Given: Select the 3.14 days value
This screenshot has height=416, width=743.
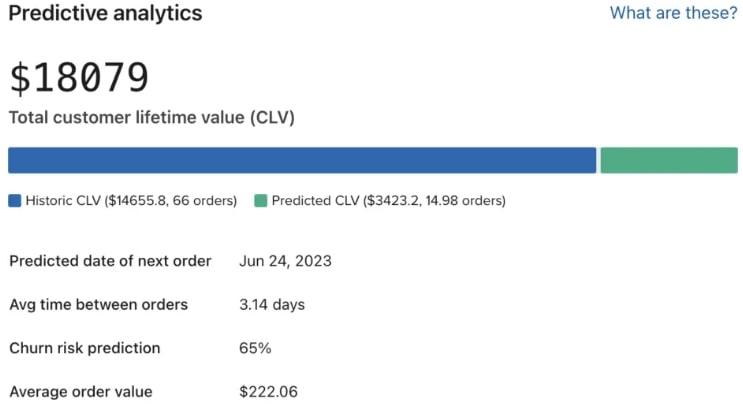Looking at the screenshot, I should 272,304.
